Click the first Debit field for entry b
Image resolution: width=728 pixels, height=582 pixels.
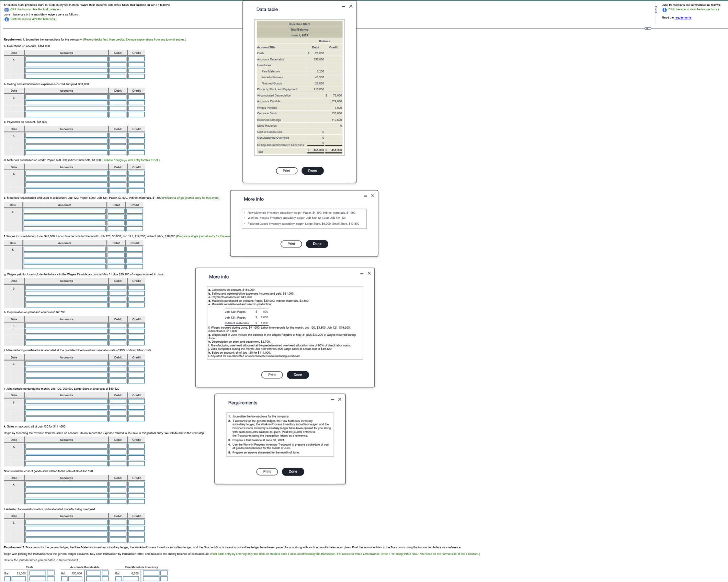[118, 96]
